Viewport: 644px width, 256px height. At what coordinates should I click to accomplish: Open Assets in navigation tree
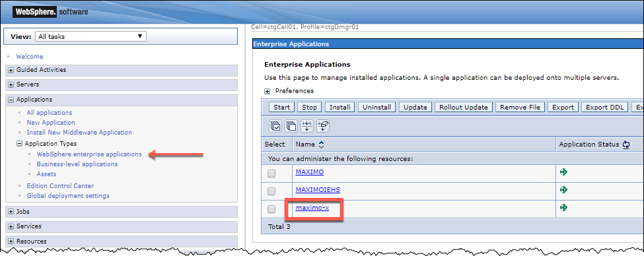[x=46, y=174]
